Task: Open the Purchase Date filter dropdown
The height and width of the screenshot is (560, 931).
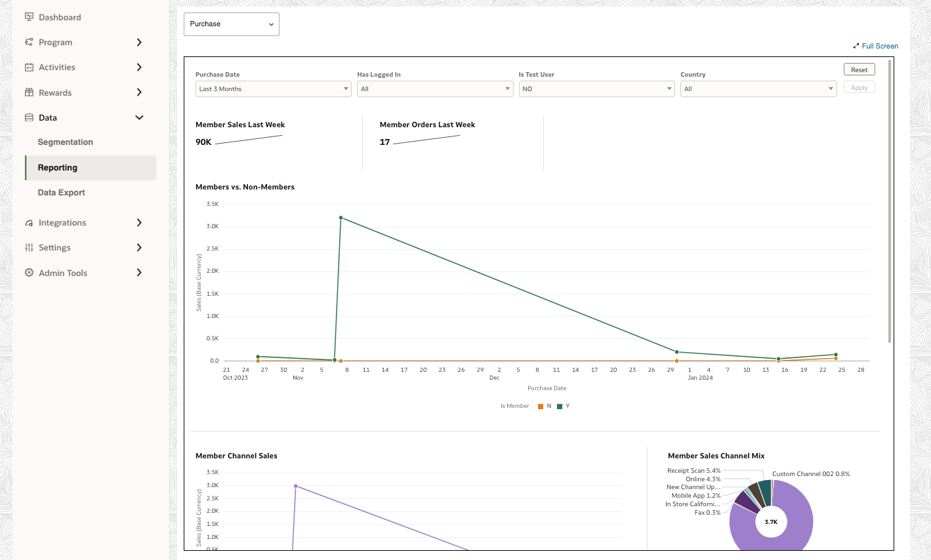Action: 274,89
